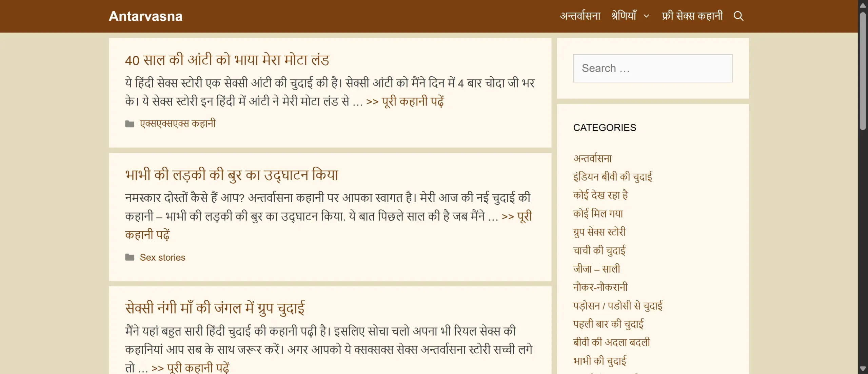Click the page scrollbar thumb

point(863,71)
